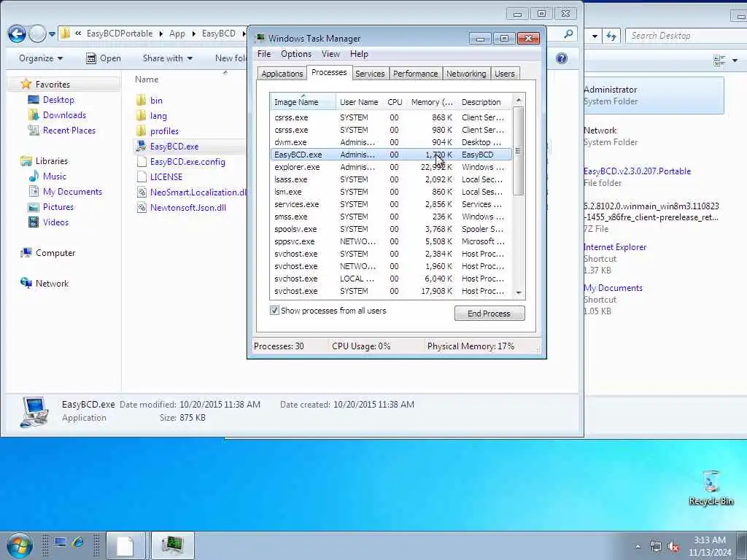The height and width of the screenshot is (560, 747).
Task: Switch to the Performance tab
Action: pos(415,74)
